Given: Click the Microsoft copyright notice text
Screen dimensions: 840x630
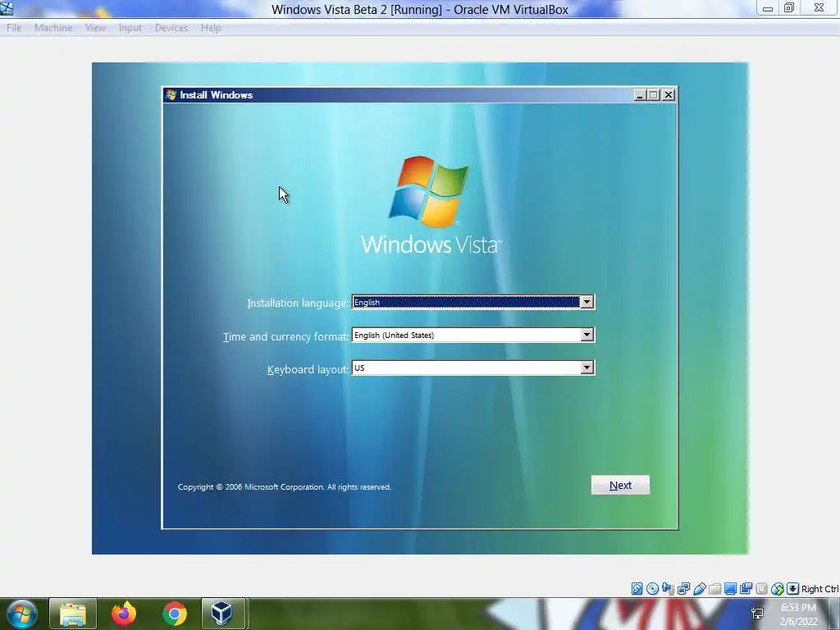Looking at the screenshot, I should [x=285, y=487].
